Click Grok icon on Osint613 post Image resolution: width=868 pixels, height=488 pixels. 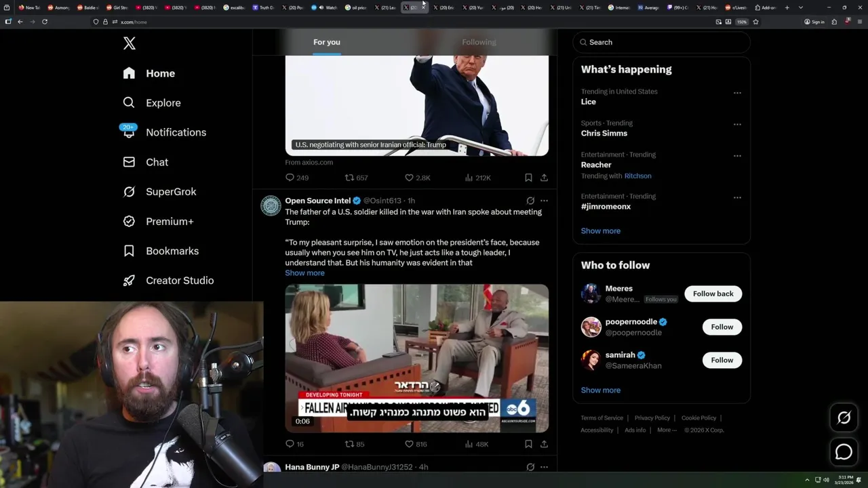pyautogui.click(x=530, y=201)
